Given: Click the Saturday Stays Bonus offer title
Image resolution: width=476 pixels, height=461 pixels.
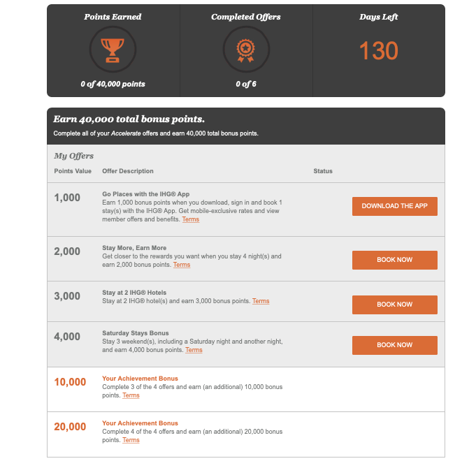Looking at the screenshot, I should pos(135,333).
